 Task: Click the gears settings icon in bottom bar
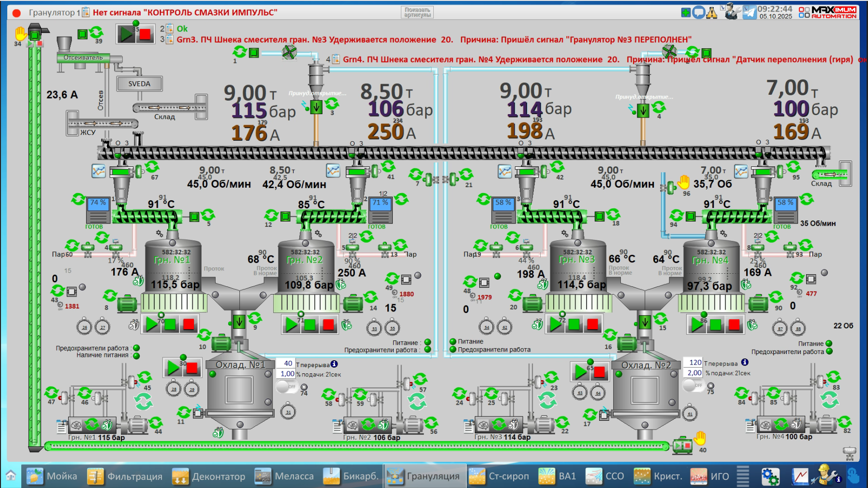(770, 476)
